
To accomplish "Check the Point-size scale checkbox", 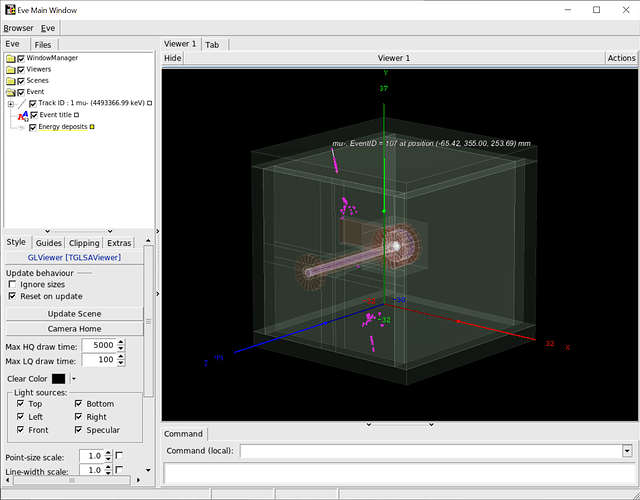I will click(119, 456).
